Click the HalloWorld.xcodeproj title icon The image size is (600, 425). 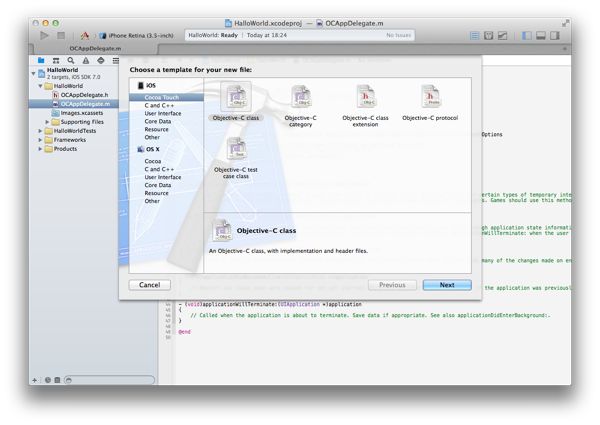228,23
